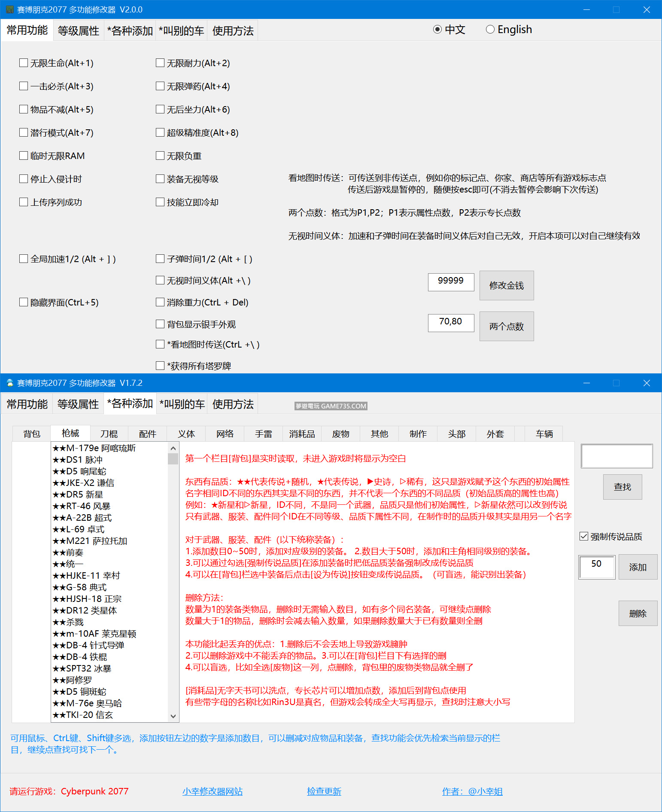Select ★★TKI-20 信玄 list entry
This screenshot has height=812, width=662.
(109, 715)
